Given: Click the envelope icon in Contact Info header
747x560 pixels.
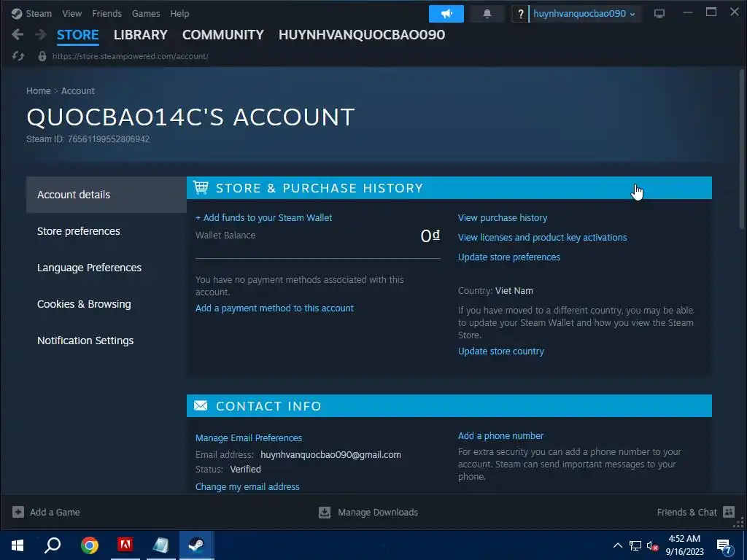Looking at the screenshot, I should 201,405.
